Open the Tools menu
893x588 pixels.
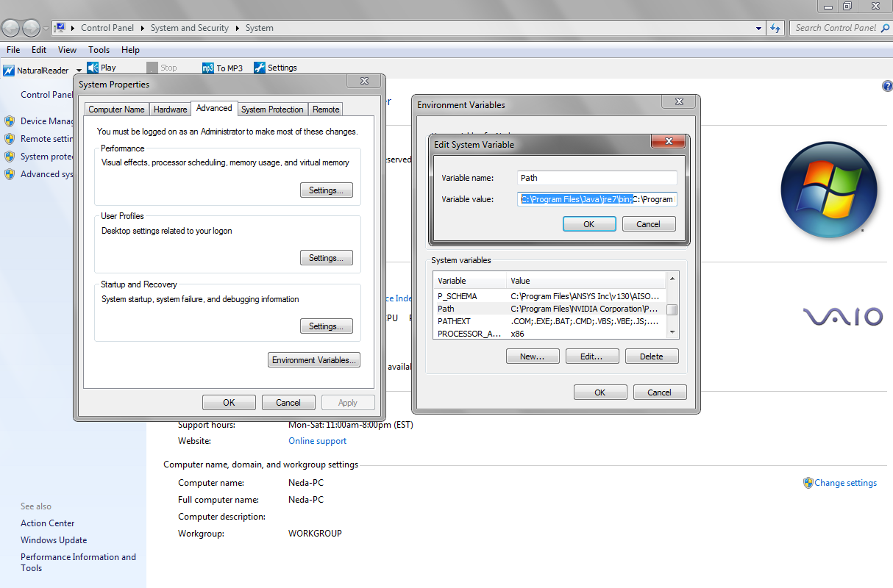tap(99, 50)
